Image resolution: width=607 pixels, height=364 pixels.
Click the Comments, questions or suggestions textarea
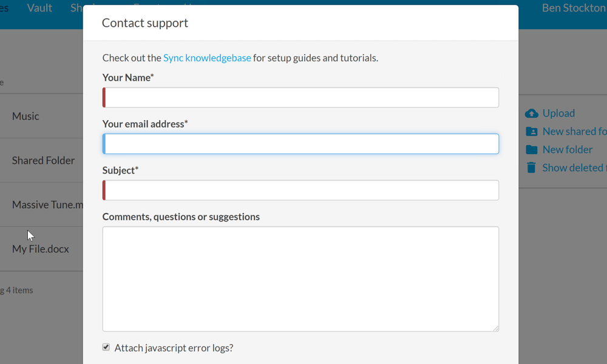pos(301,279)
